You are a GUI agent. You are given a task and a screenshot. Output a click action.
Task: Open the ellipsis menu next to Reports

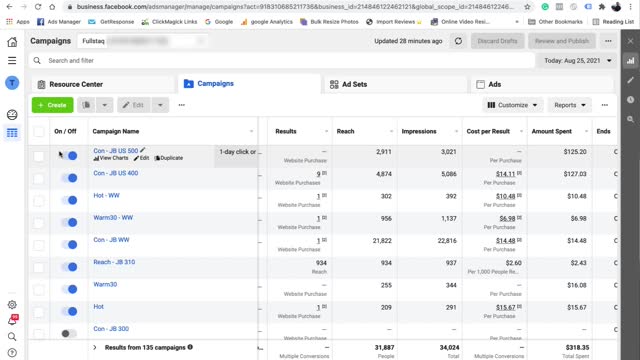coord(604,105)
